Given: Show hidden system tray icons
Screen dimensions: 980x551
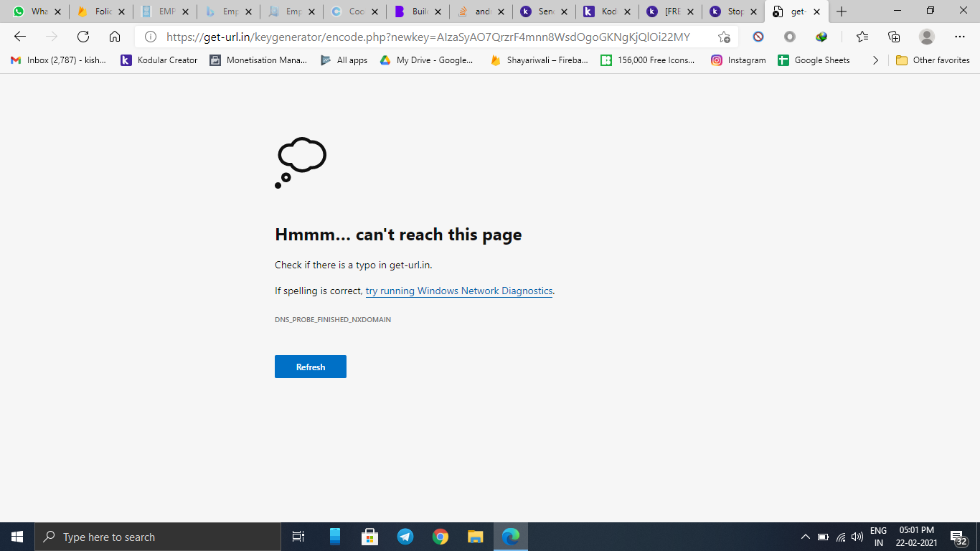Looking at the screenshot, I should (806, 537).
